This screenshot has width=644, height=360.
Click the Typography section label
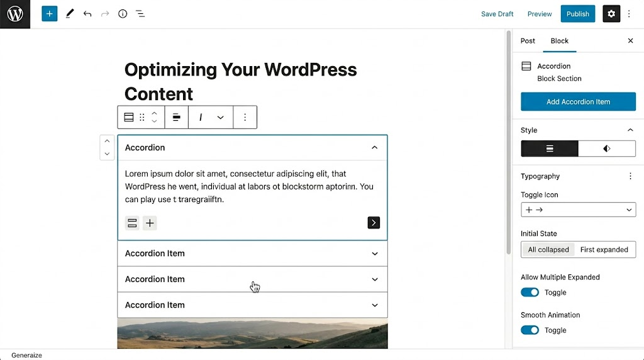(x=540, y=176)
